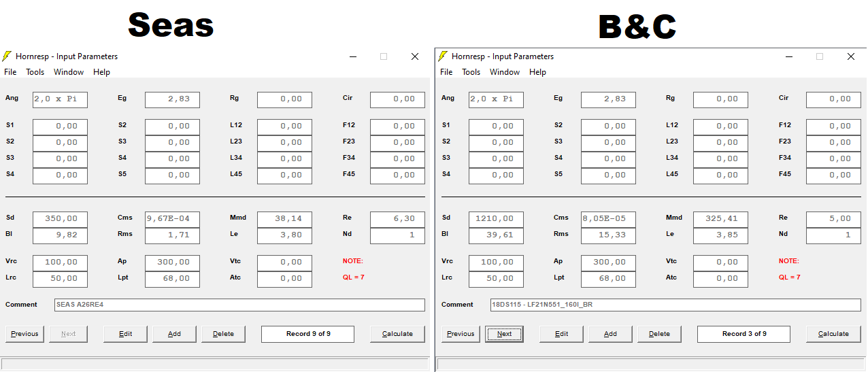Select the Rms 1,71 field in Seas window
This screenshot has height=372, width=868.
tap(172, 235)
